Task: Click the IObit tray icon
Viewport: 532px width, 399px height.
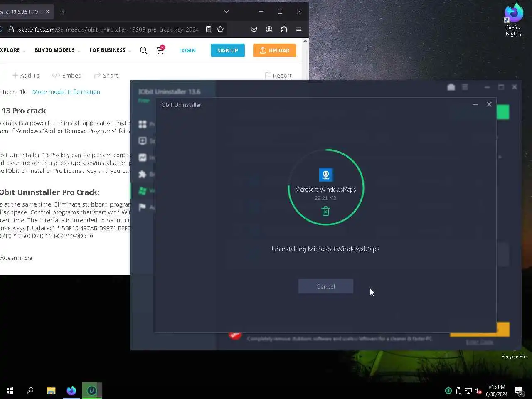Action: coord(448,391)
